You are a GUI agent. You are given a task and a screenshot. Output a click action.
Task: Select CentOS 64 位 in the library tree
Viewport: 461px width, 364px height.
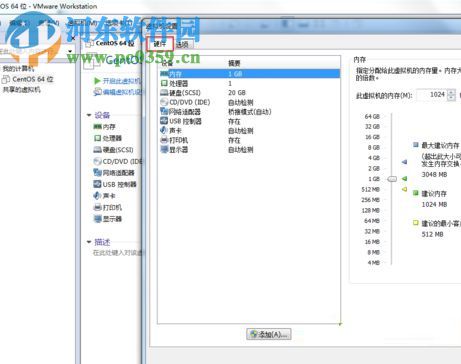click(32, 79)
